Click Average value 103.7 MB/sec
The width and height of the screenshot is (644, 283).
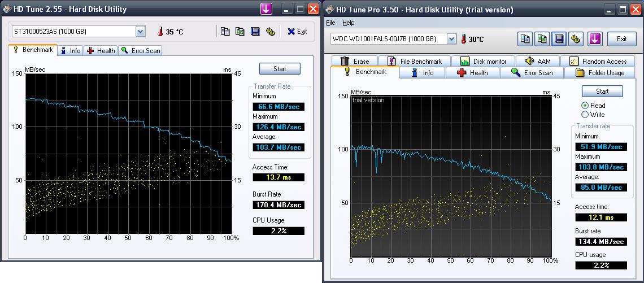279,147
